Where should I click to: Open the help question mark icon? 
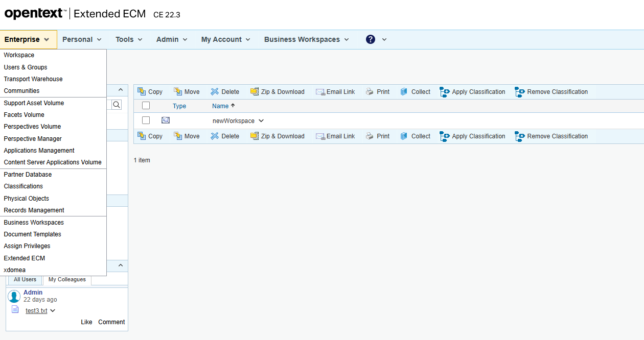[x=371, y=39]
